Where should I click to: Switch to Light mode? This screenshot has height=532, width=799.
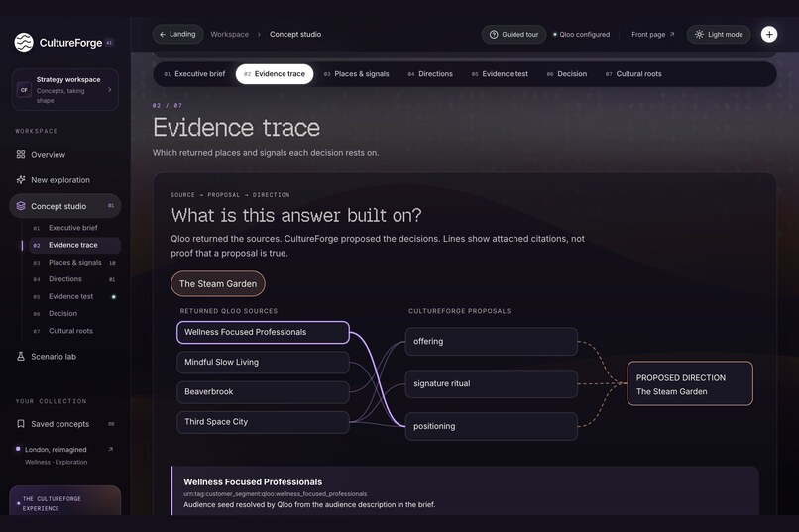(719, 34)
